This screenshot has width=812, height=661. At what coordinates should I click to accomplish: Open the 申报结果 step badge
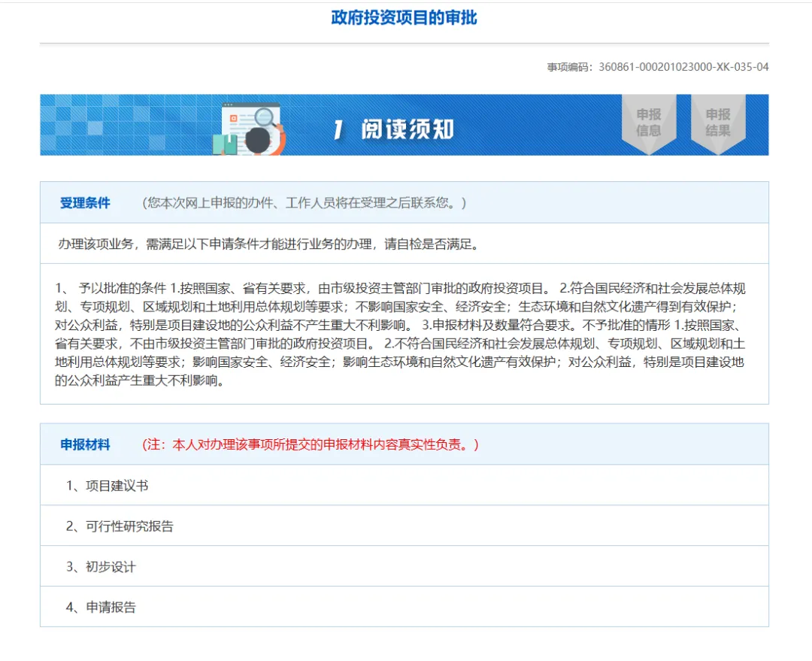718,123
